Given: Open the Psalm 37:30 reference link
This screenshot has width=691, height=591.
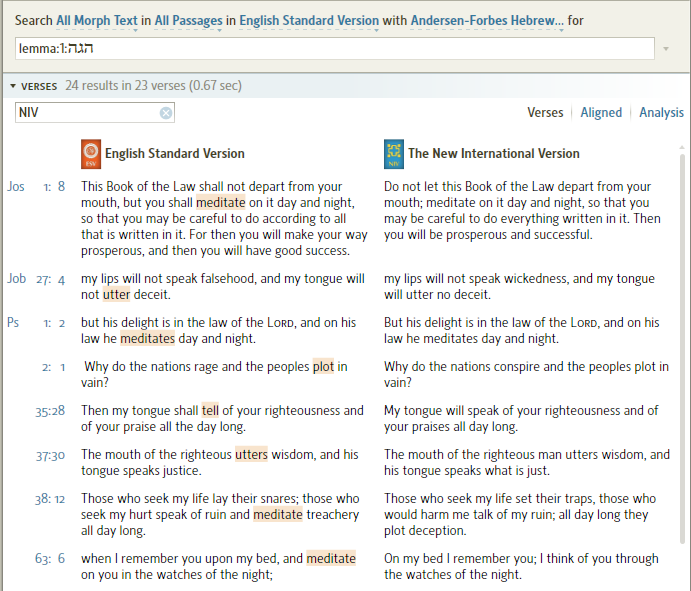Looking at the screenshot, I should point(50,455).
